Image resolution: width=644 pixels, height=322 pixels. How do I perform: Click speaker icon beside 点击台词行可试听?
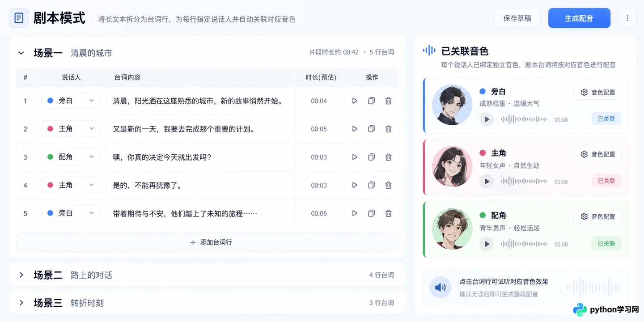(440, 288)
